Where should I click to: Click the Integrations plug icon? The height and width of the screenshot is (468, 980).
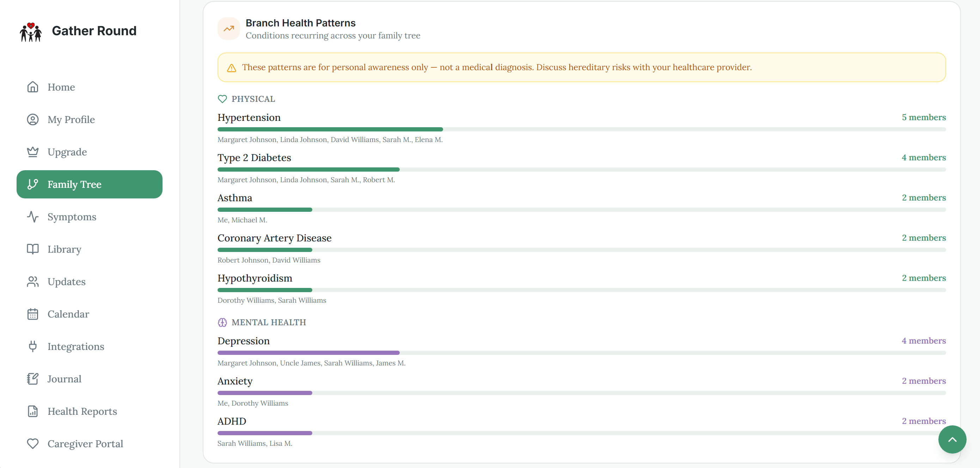[x=33, y=346]
